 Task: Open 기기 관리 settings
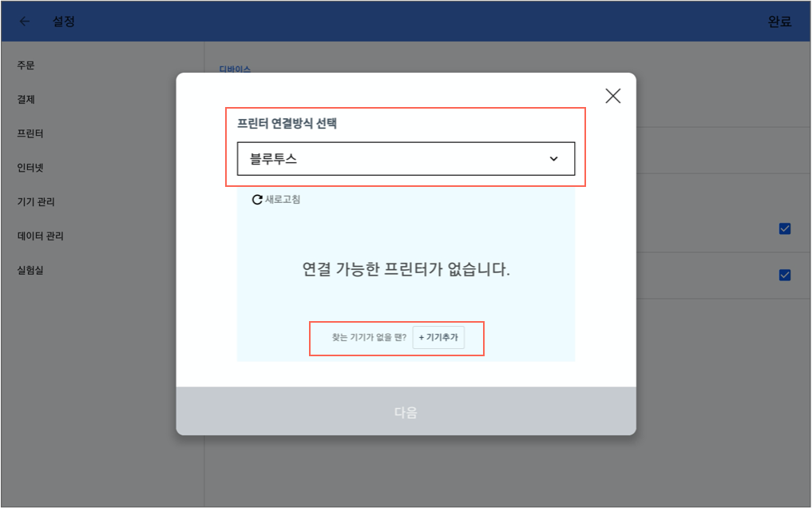36,202
